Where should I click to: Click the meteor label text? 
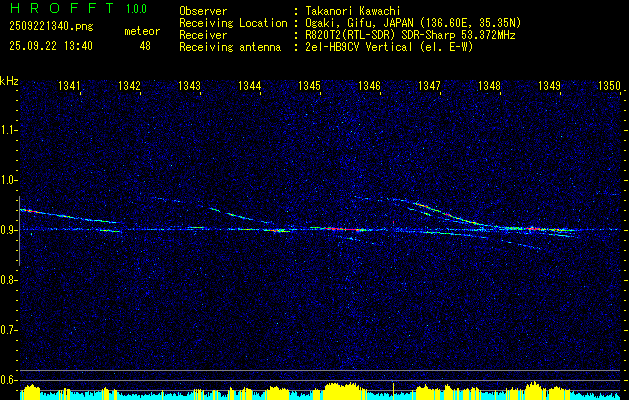(142, 31)
